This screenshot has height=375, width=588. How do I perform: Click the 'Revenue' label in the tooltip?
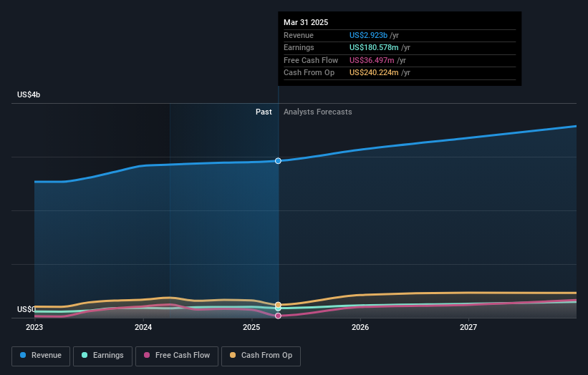pos(299,35)
